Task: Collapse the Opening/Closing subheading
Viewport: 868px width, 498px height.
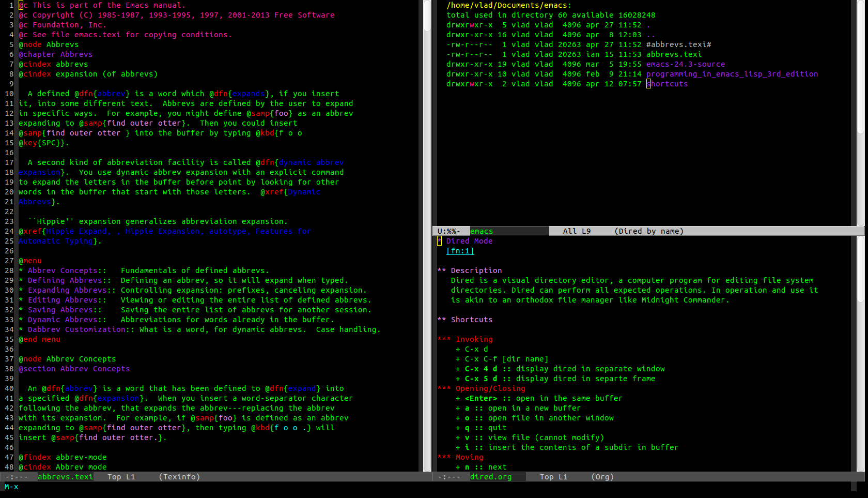Action: pyautogui.click(x=481, y=388)
